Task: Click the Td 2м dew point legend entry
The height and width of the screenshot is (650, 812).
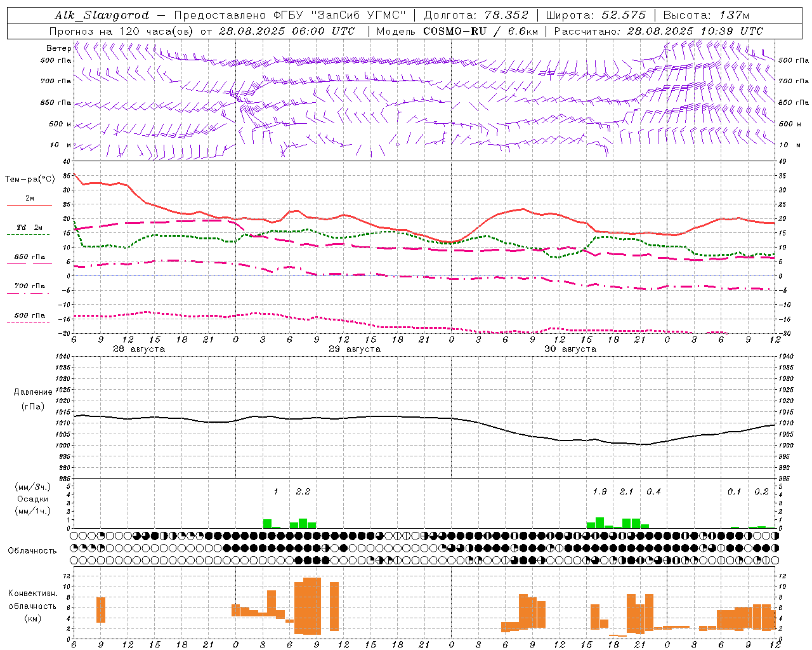Action: pos(30,227)
